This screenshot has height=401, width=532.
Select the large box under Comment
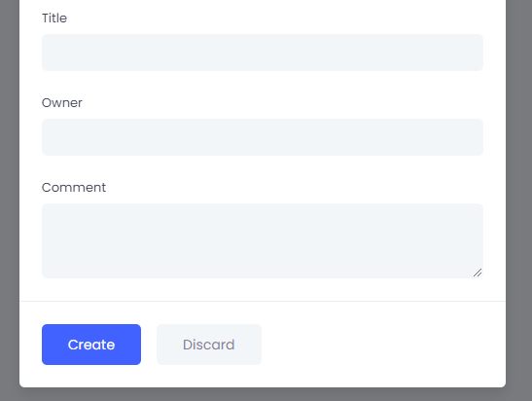tap(263, 240)
